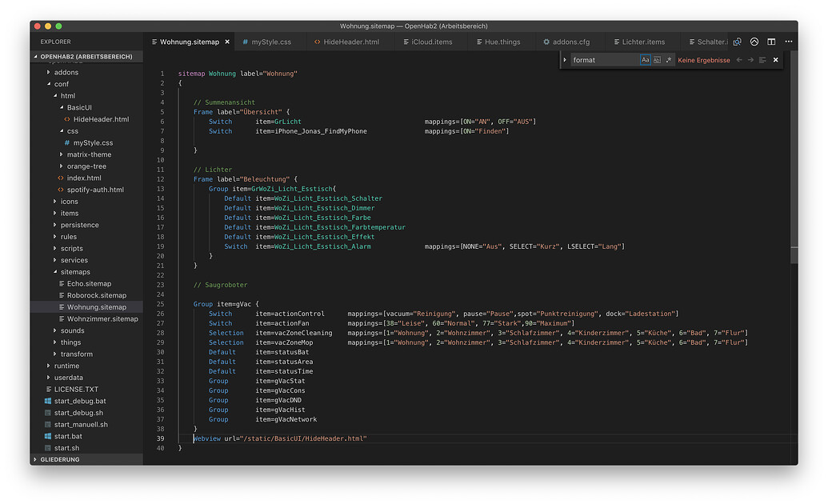Image resolution: width=828 pixels, height=504 pixels.
Task: Jump to the previous search match arrow
Action: 739,59
